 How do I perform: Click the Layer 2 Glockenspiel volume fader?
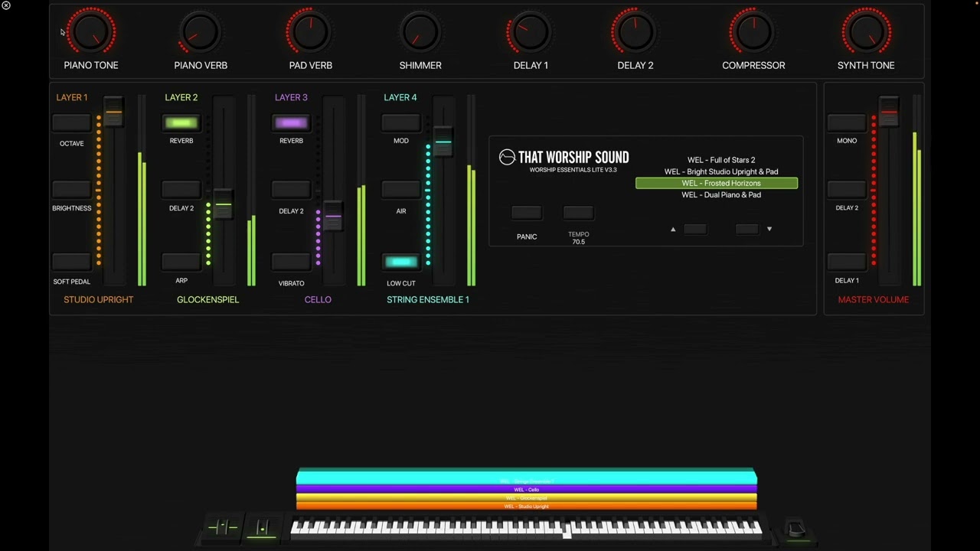click(x=223, y=204)
